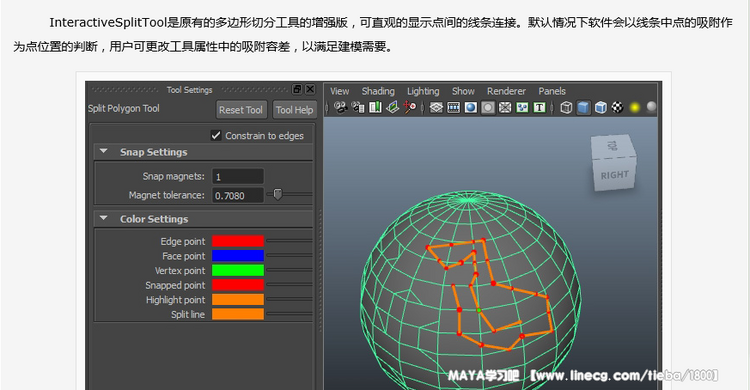
Task: Toggle the Film Gate filmstrip icon
Action: [453, 108]
